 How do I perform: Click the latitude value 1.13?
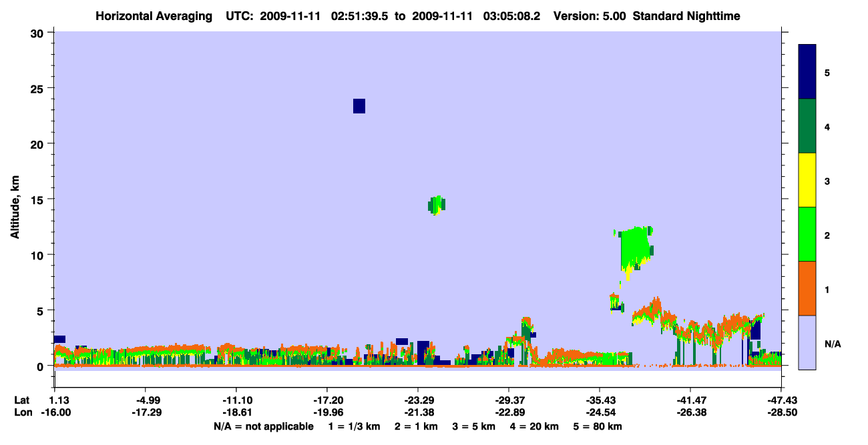click(61, 400)
